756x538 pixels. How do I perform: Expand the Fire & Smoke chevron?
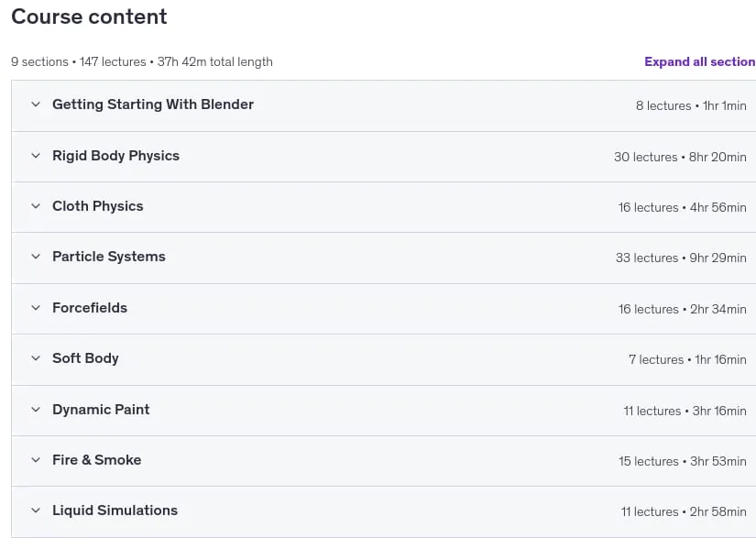click(x=36, y=460)
